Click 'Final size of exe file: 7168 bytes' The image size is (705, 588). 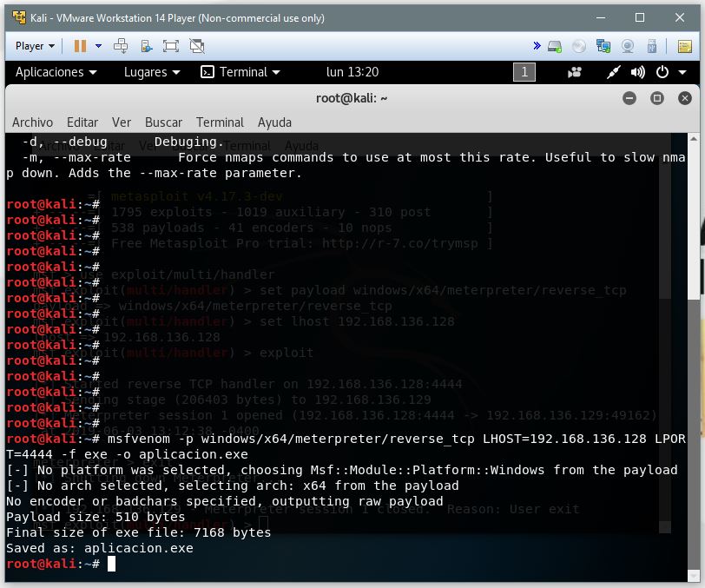139,532
